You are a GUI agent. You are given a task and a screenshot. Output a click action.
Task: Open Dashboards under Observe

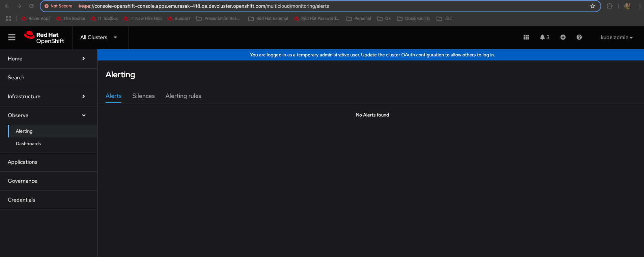(x=53, y=144)
